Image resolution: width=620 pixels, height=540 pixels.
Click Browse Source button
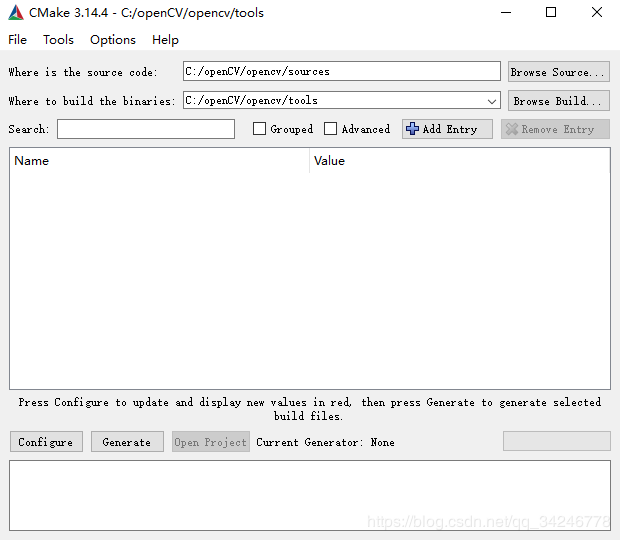coord(558,72)
